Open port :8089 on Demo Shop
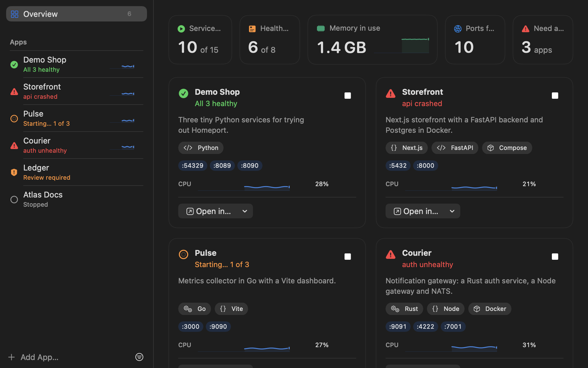The height and width of the screenshot is (368, 588). click(222, 166)
